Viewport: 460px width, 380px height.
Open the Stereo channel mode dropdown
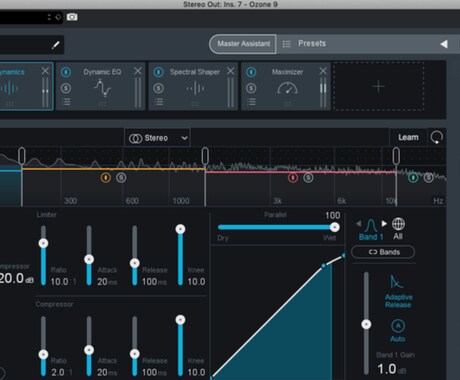pos(158,138)
